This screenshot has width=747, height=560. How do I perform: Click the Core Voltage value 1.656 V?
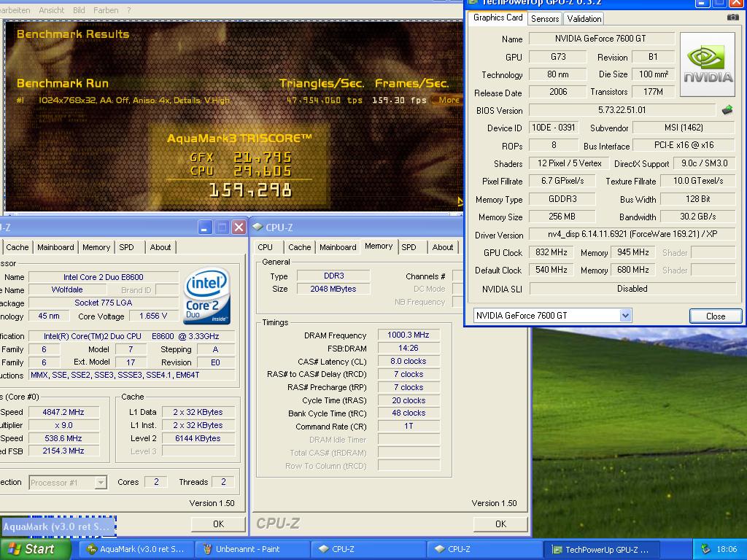(153, 316)
